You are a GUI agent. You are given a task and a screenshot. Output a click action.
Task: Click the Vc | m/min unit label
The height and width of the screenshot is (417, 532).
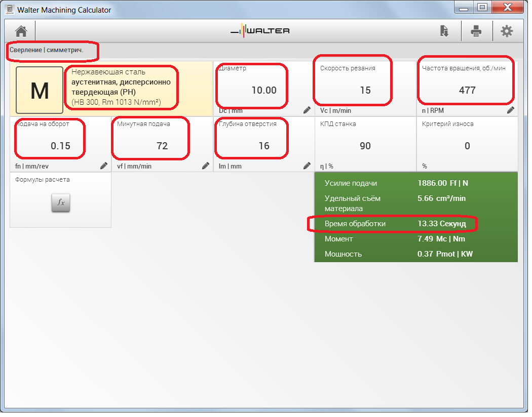[x=335, y=111]
